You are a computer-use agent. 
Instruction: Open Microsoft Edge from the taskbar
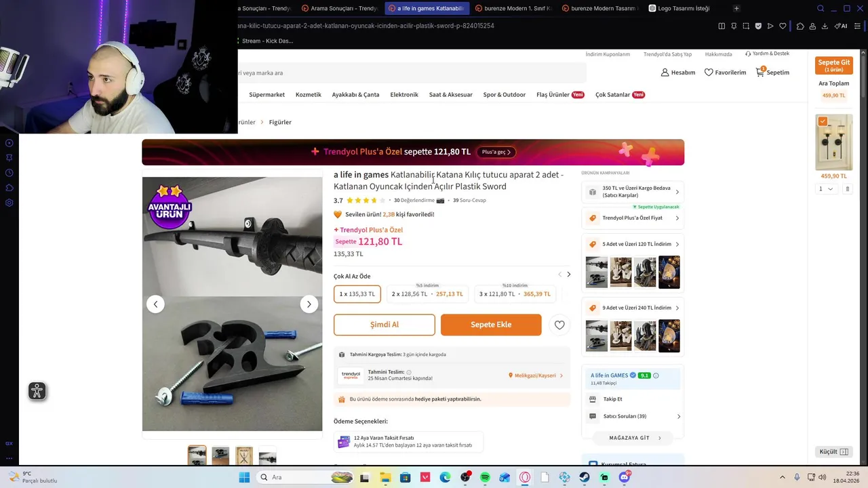click(x=445, y=477)
